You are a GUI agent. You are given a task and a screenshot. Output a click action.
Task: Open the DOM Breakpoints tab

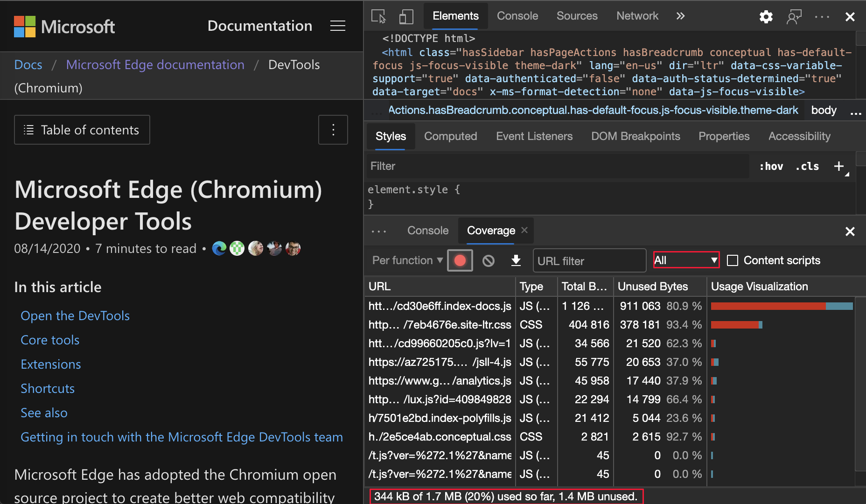(x=636, y=136)
